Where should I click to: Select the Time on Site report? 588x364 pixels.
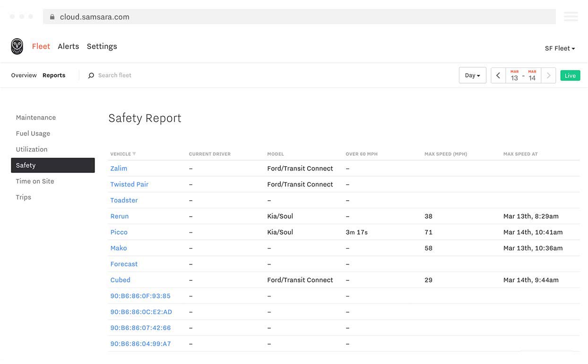click(35, 181)
